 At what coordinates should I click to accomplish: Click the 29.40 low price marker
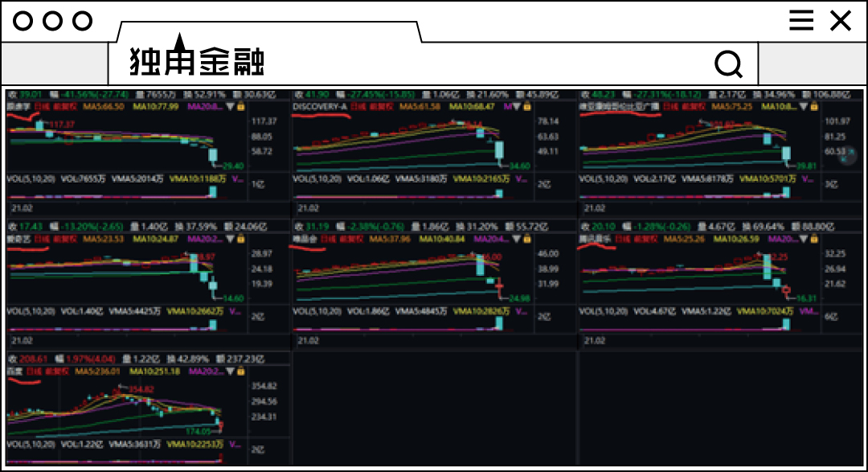[x=233, y=166]
